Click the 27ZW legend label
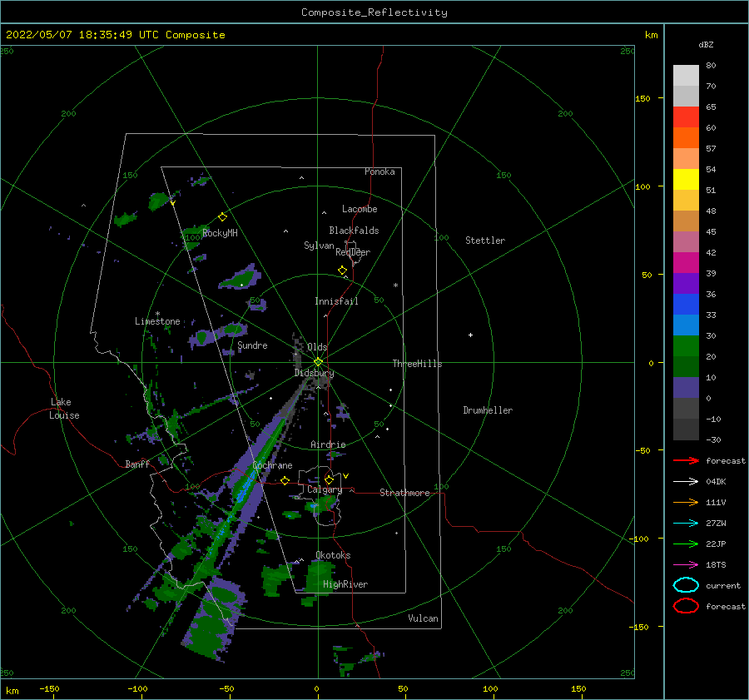This screenshot has height=700, width=749. 716,524
